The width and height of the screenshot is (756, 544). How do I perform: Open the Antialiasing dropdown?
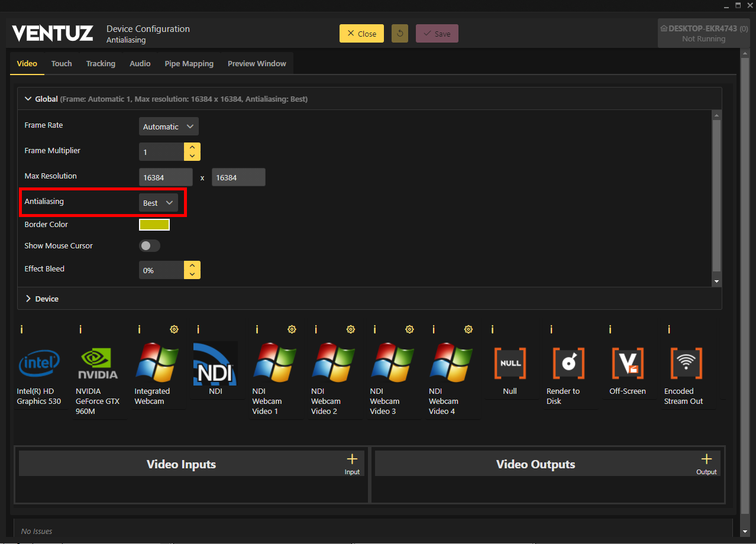coord(158,203)
